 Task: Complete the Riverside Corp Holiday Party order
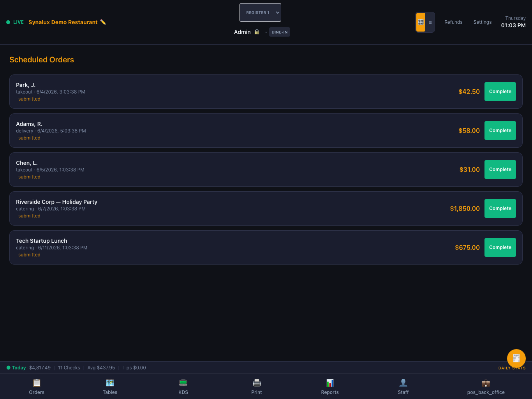(x=500, y=208)
